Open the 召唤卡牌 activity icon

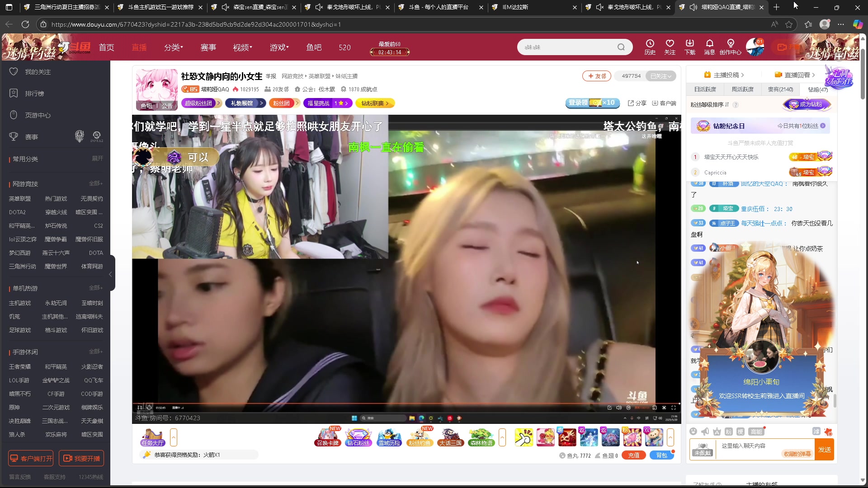[327, 437]
